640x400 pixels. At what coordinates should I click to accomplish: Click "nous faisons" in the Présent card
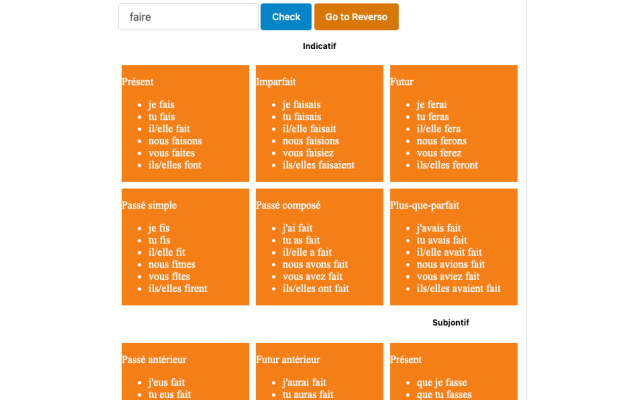[174, 141]
